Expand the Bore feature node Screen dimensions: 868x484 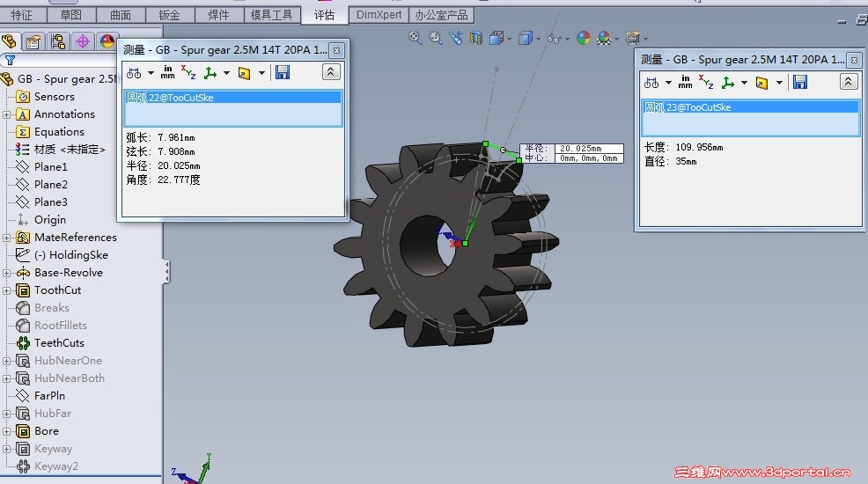click(7, 431)
